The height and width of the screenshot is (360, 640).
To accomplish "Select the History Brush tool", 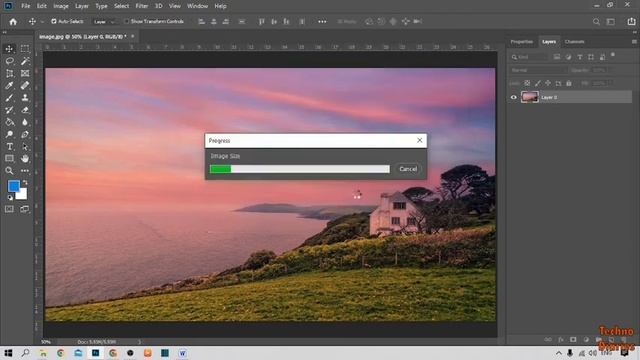I will tap(9, 110).
